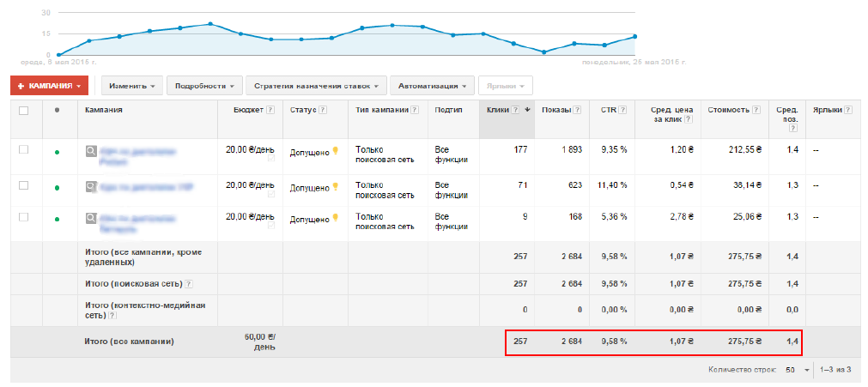Screen dimensions: 868x387
Task: Open the Автоматизация dropdown
Action: click(433, 86)
